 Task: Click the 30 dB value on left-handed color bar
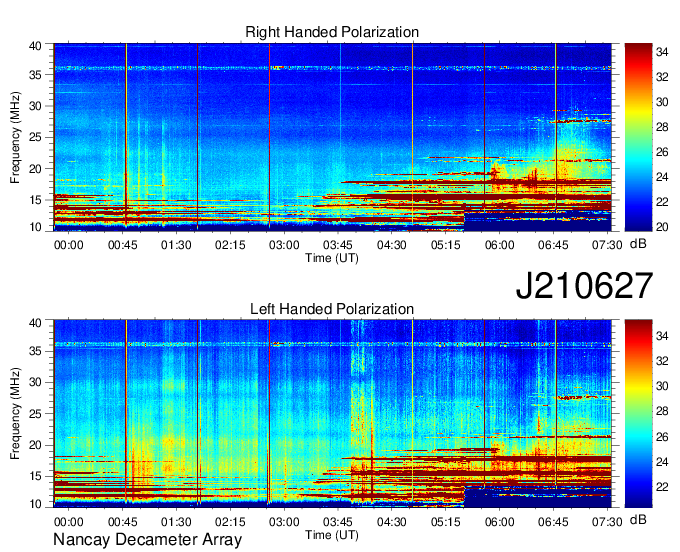pyautogui.click(x=662, y=386)
